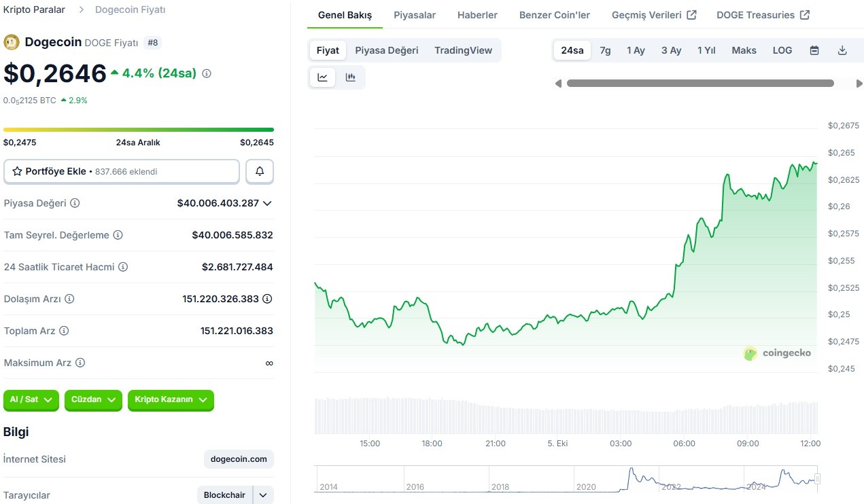
Task: Click info icon next to Toplam Arz
Action: [x=64, y=331]
